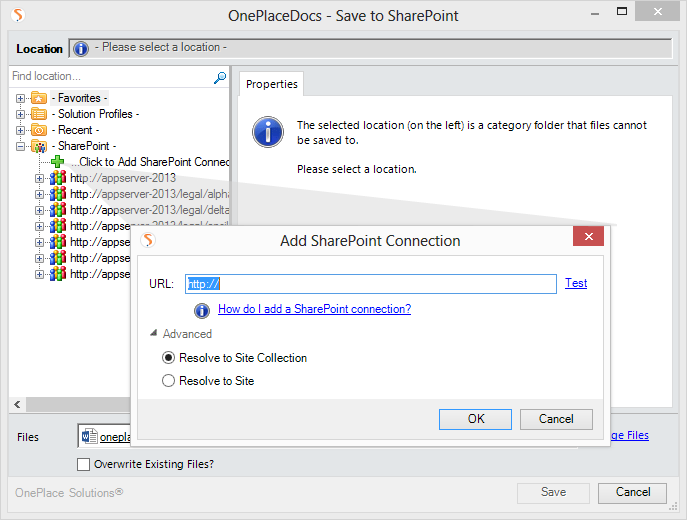Collapse the SharePoint tree node

21,146
